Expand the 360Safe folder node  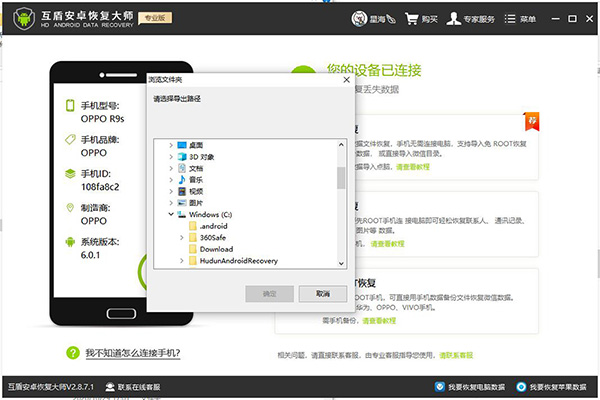pyautogui.click(x=182, y=237)
